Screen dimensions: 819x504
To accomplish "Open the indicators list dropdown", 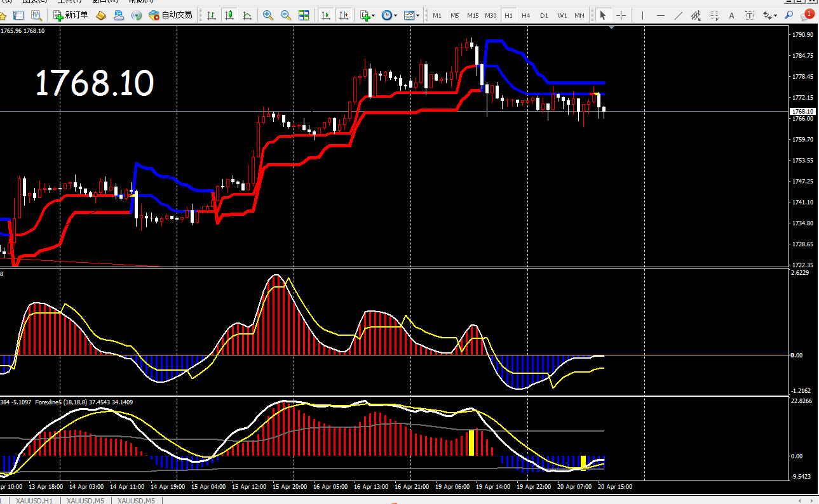I will click(x=367, y=15).
